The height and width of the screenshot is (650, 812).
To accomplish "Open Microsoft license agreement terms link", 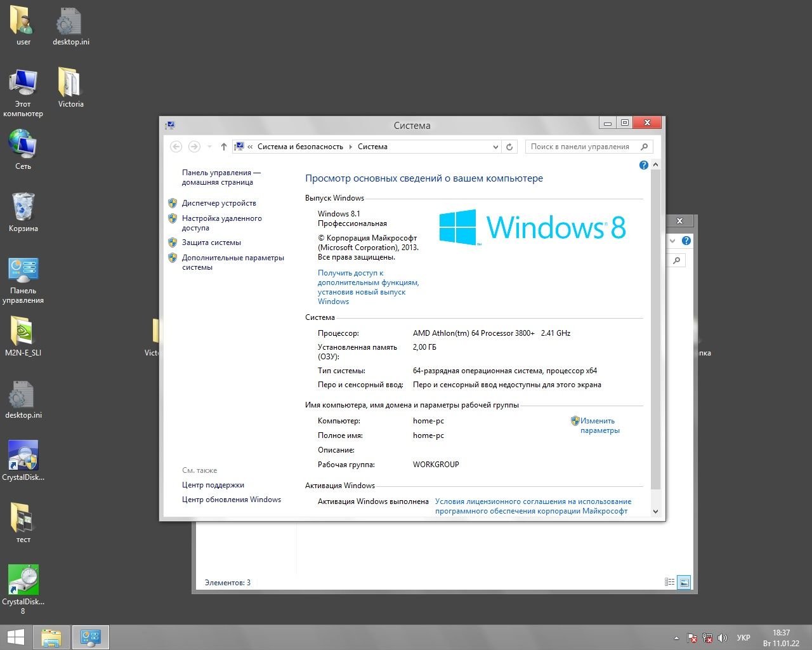I will click(534, 506).
